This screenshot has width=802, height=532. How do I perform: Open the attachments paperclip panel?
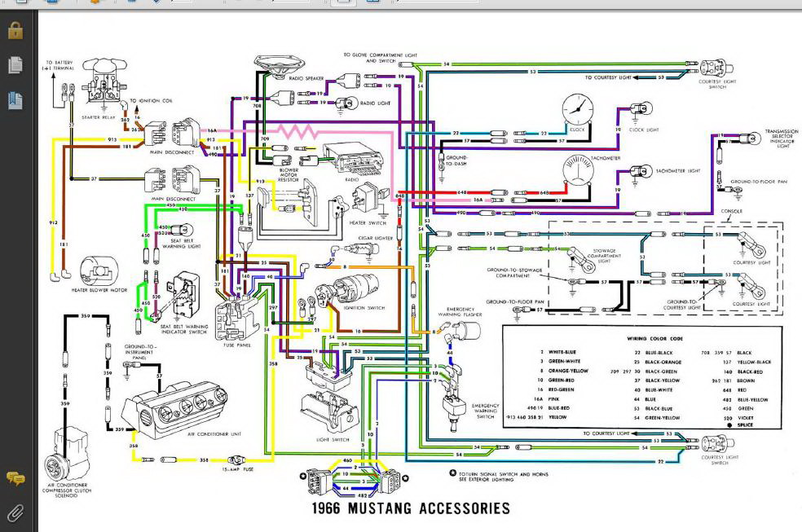tap(15, 512)
